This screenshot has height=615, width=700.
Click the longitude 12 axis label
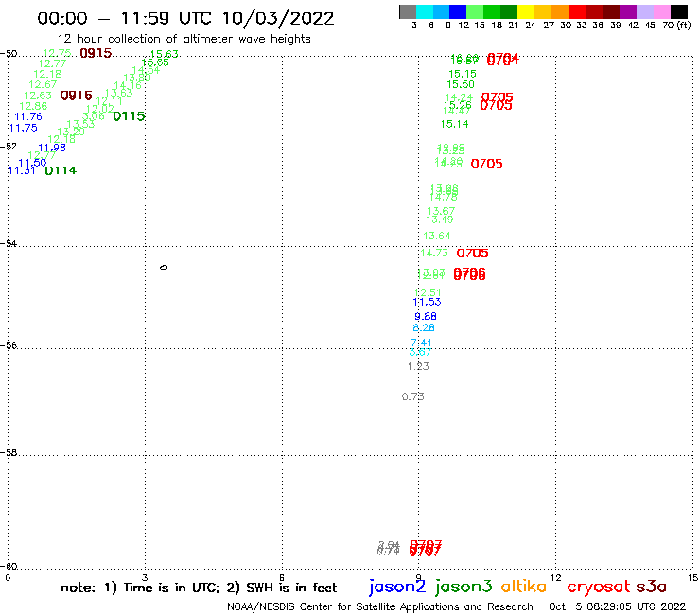(x=555, y=577)
